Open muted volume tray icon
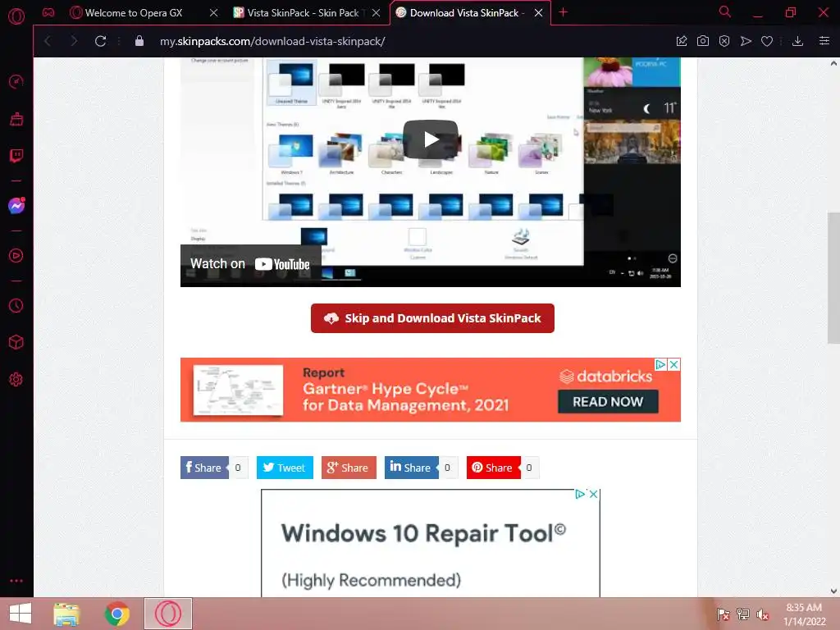Viewport: 840px width, 630px height. click(763, 614)
